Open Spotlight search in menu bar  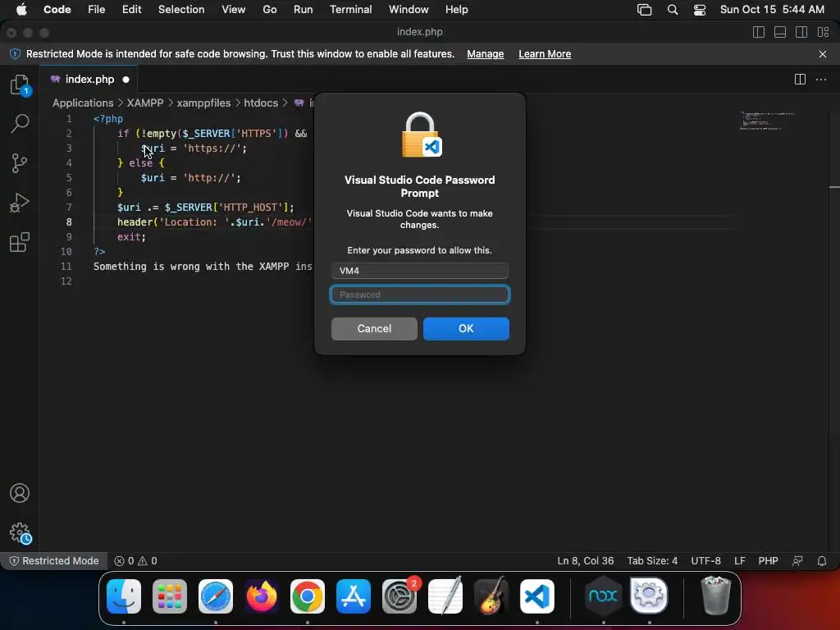pyautogui.click(x=673, y=10)
